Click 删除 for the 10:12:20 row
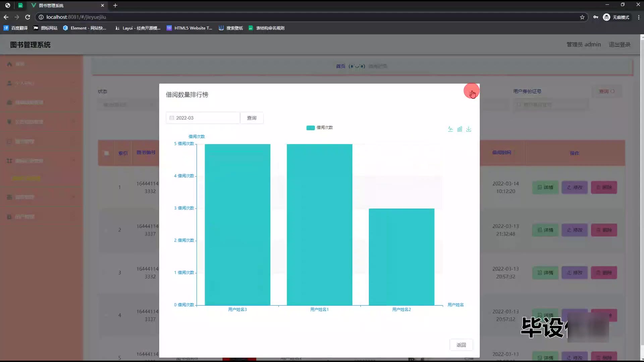644x362 pixels. (x=604, y=187)
